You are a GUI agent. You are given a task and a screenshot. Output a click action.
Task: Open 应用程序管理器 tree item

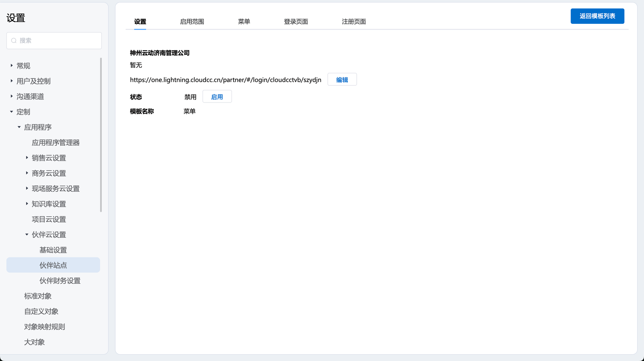pyautogui.click(x=56, y=142)
